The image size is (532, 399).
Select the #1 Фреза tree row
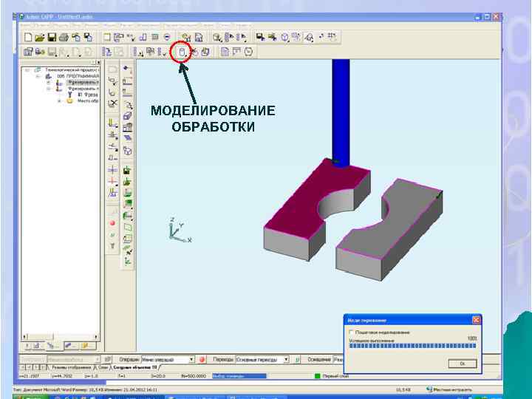click(88, 95)
